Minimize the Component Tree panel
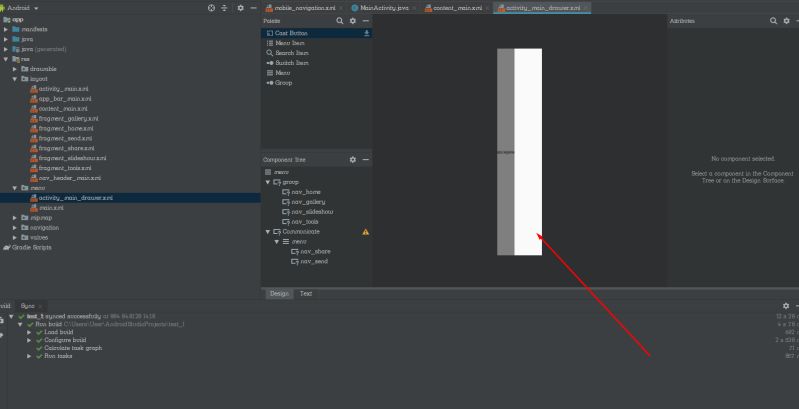 point(365,159)
